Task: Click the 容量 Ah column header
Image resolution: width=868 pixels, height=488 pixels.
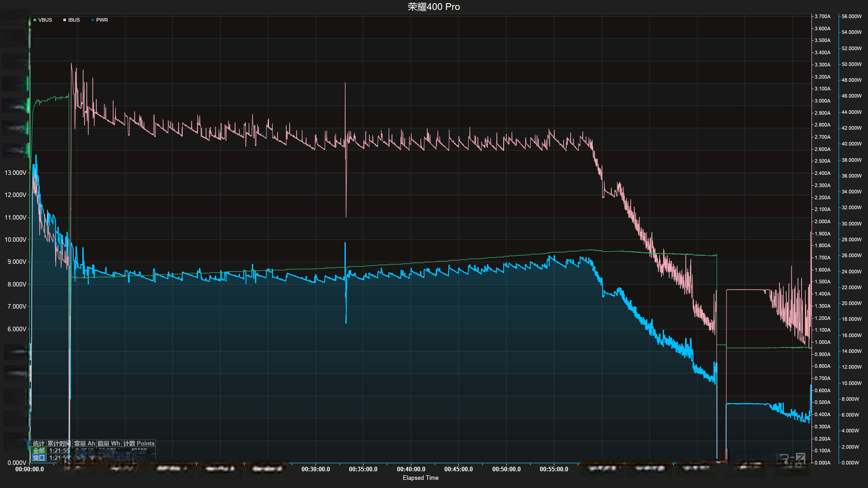Action: point(85,443)
